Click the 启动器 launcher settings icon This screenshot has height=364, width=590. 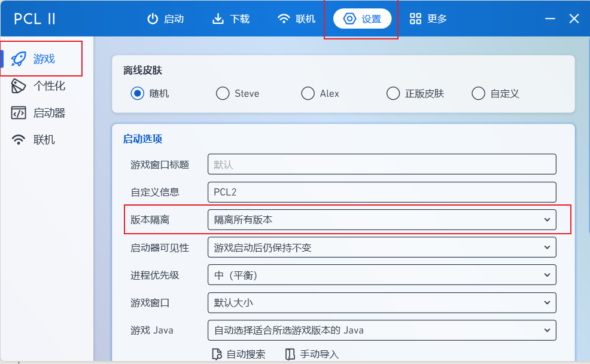tap(18, 112)
